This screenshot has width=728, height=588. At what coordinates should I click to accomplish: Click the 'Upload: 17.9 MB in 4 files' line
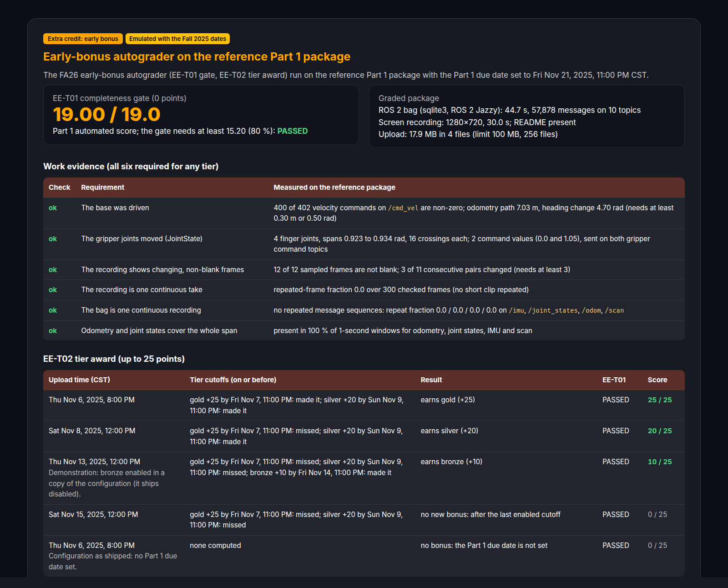[x=468, y=134]
